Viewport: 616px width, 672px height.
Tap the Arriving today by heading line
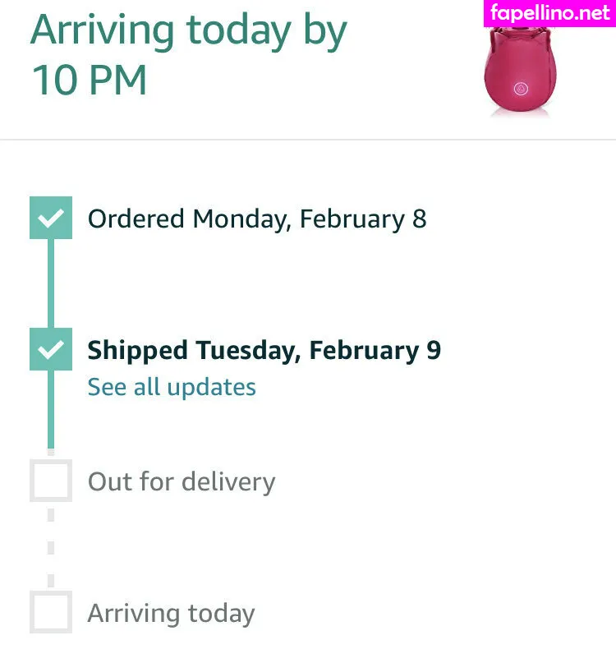[x=188, y=30]
